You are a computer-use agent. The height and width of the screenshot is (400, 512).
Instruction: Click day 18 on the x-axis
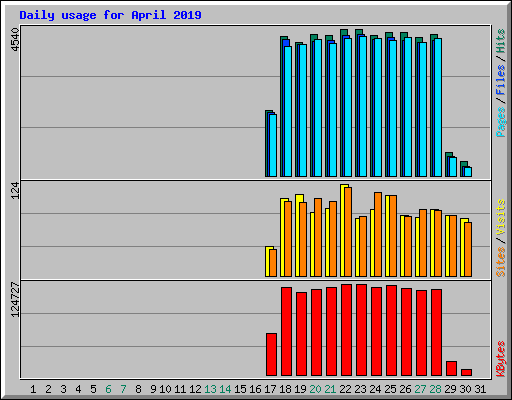click(x=285, y=389)
